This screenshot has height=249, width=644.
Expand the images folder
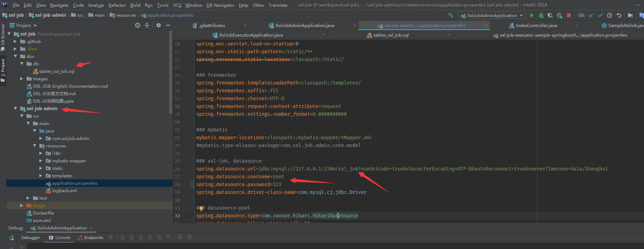[22, 79]
